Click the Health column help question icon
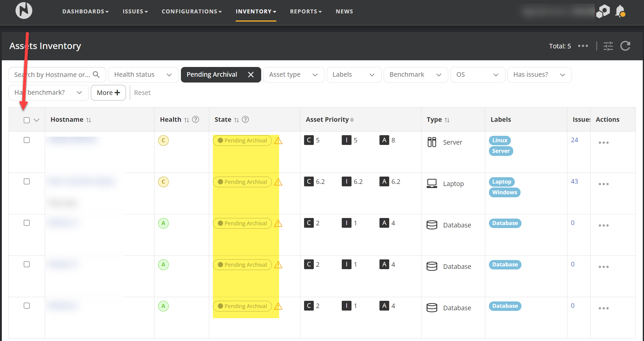Image resolution: width=644 pixels, height=341 pixels. [196, 119]
